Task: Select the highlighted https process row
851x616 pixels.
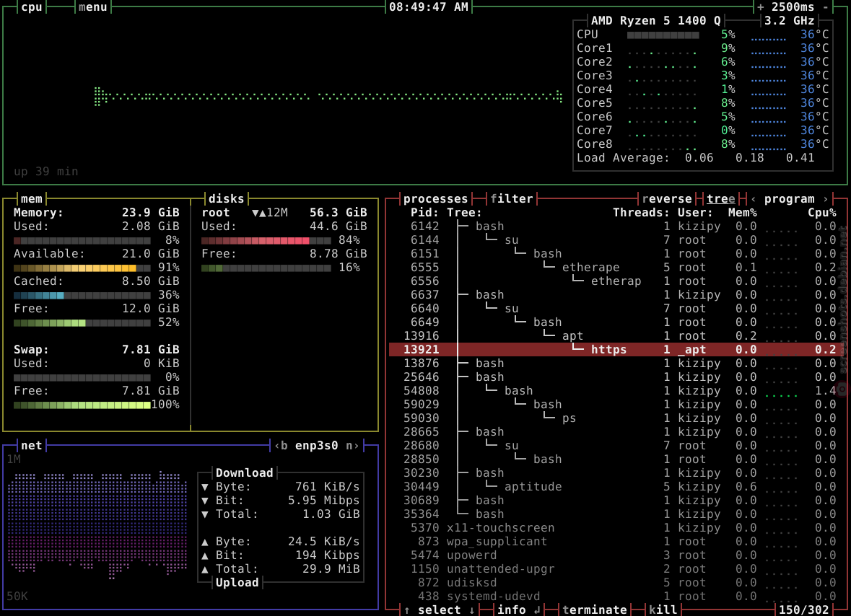Action: click(x=613, y=350)
